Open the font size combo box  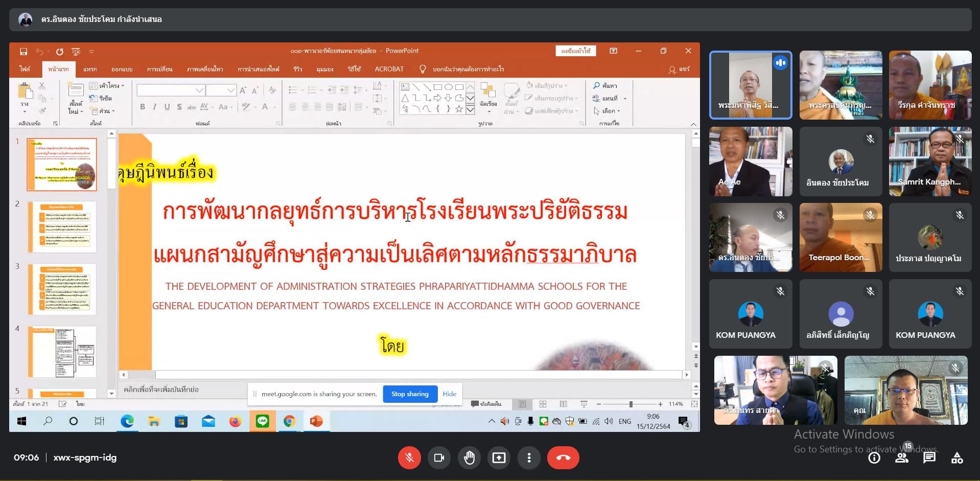221,90
